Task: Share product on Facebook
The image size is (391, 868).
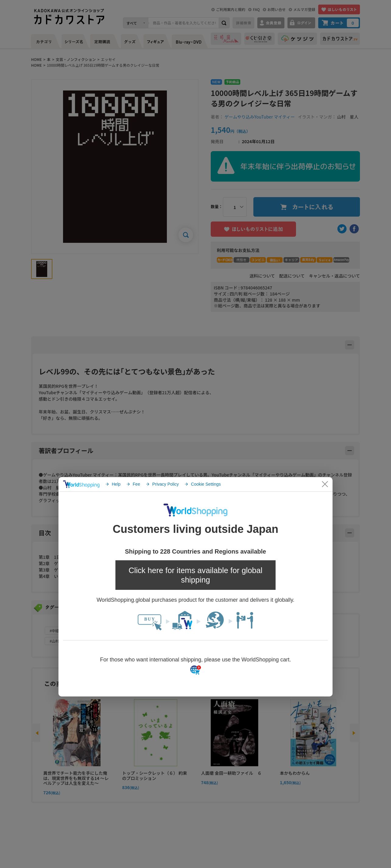Action: point(354,229)
